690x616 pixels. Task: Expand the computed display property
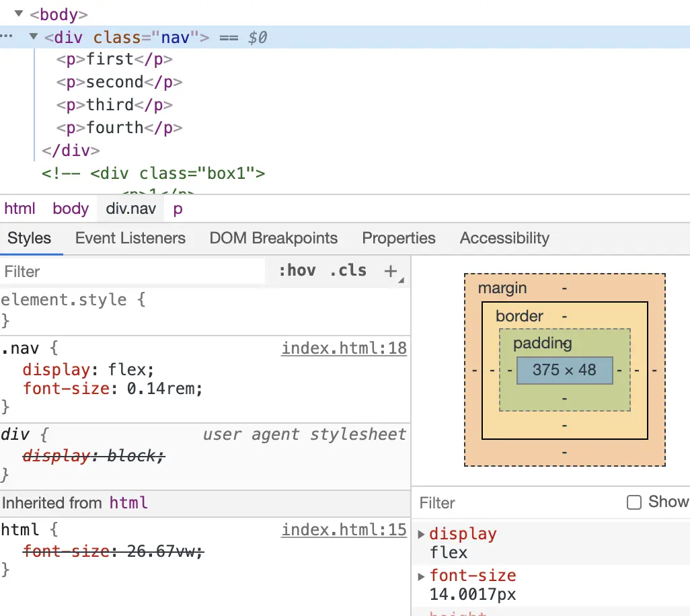tap(422, 535)
